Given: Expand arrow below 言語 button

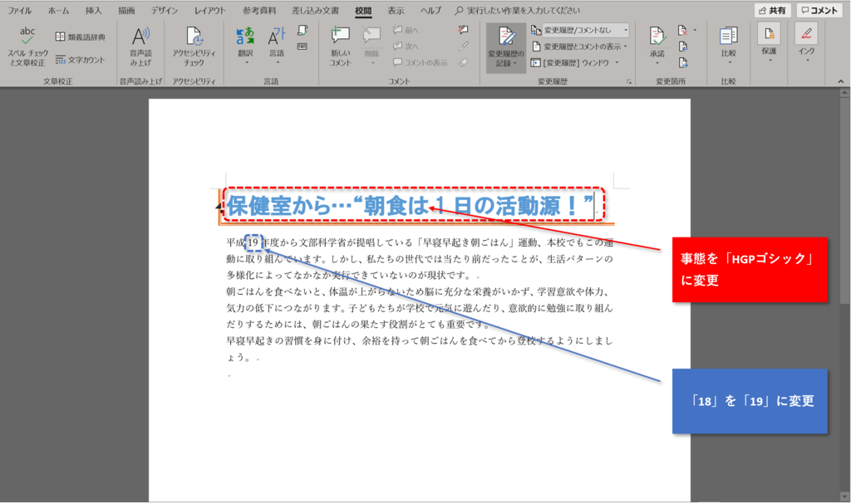Looking at the screenshot, I should point(277,63).
